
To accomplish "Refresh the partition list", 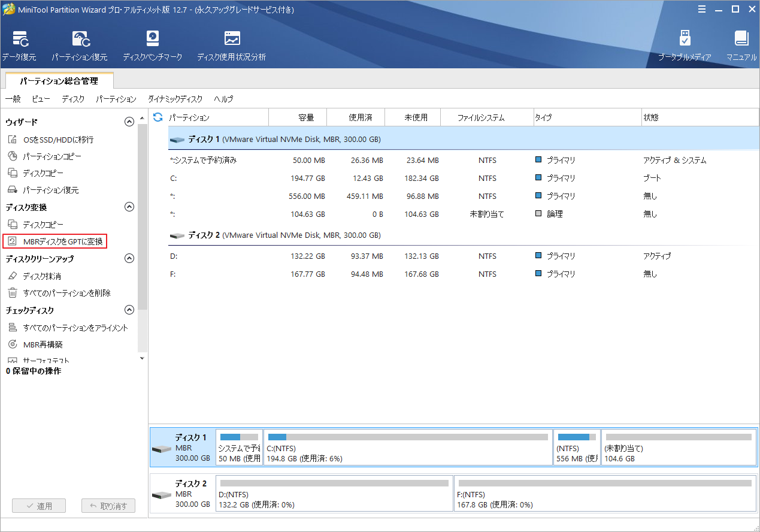I will (x=158, y=117).
